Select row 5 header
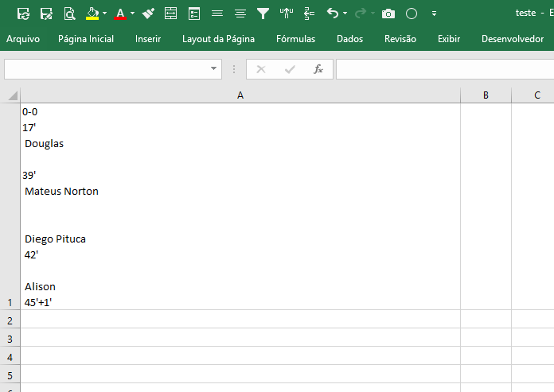This screenshot has height=392, width=554. 10,375
